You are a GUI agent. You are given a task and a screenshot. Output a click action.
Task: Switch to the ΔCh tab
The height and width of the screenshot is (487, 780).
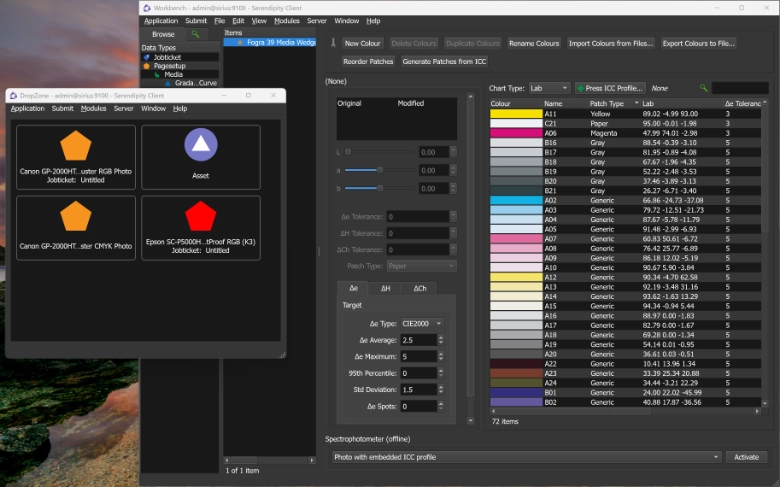tap(420, 288)
